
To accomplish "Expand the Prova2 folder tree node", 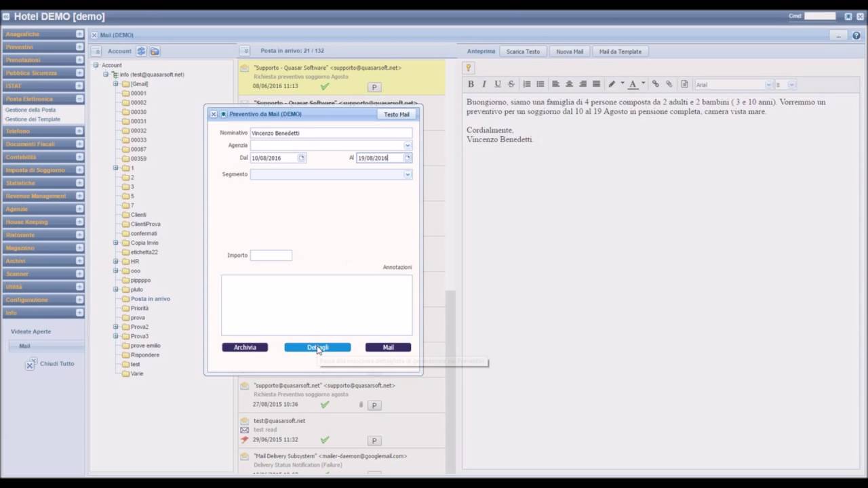I will 116,327.
